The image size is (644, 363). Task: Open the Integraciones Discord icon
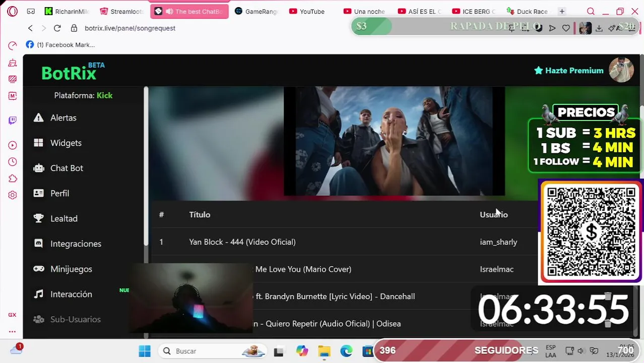tap(38, 244)
